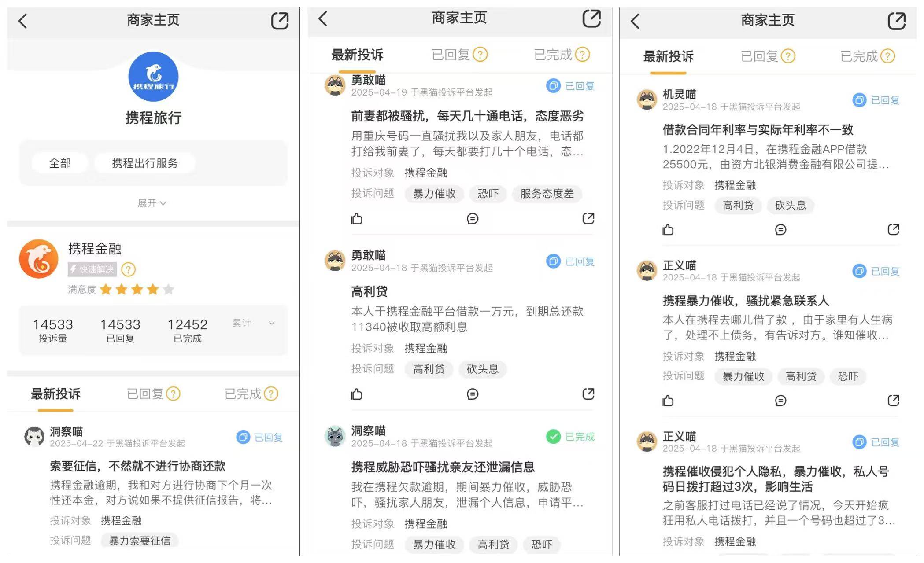Tap help icon next to 已完成 in middle panel
The image size is (924, 563).
(582, 55)
